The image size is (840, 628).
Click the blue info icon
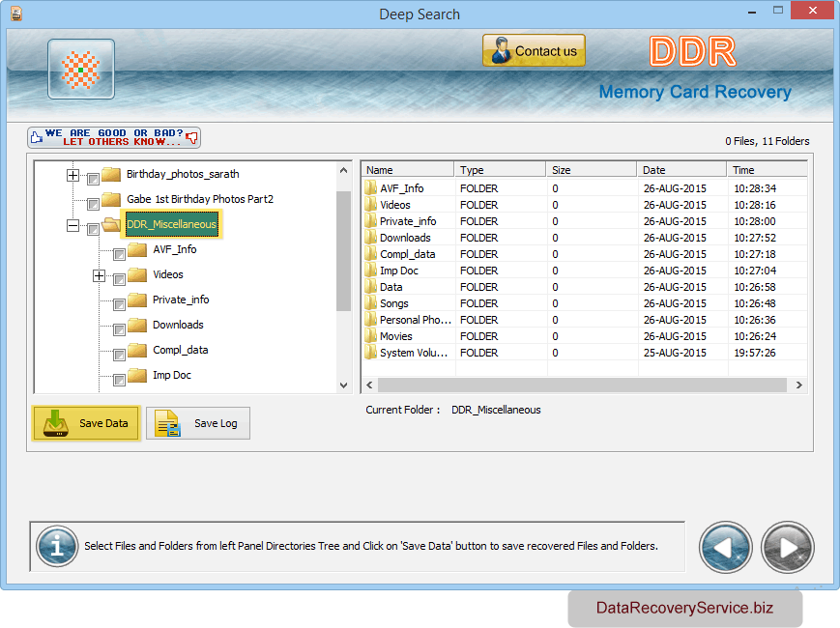57,546
